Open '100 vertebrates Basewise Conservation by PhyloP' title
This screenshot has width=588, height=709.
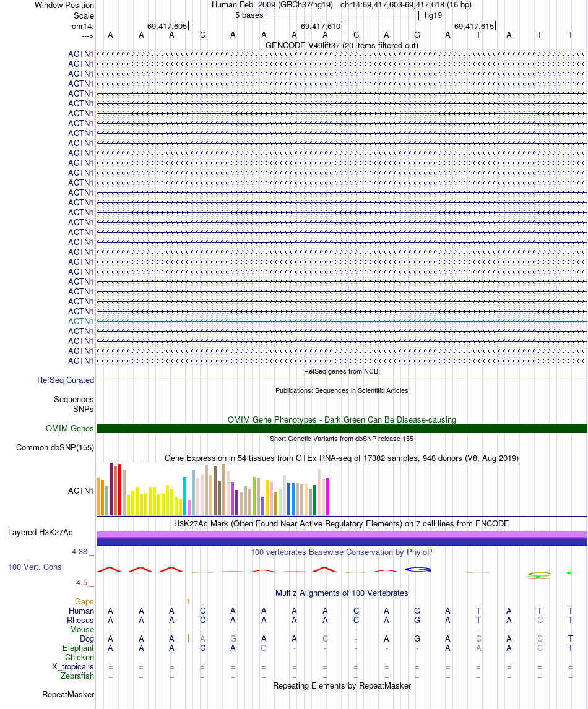coord(342,552)
